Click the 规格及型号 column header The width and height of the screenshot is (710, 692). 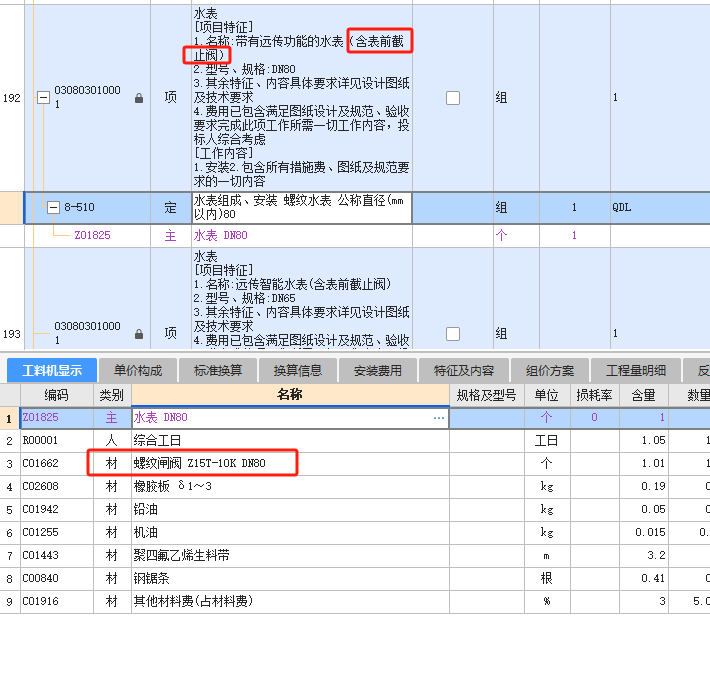point(487,395)
